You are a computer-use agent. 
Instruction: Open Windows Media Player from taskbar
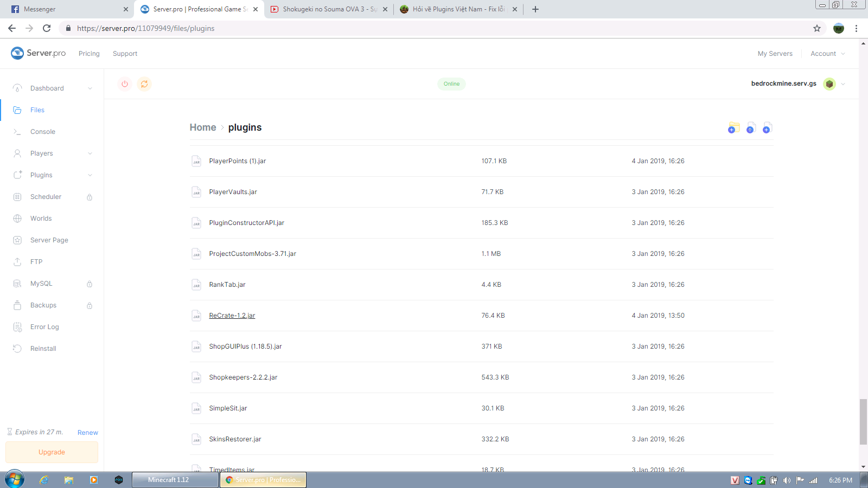pyautogui.click(x=94, y=480)
